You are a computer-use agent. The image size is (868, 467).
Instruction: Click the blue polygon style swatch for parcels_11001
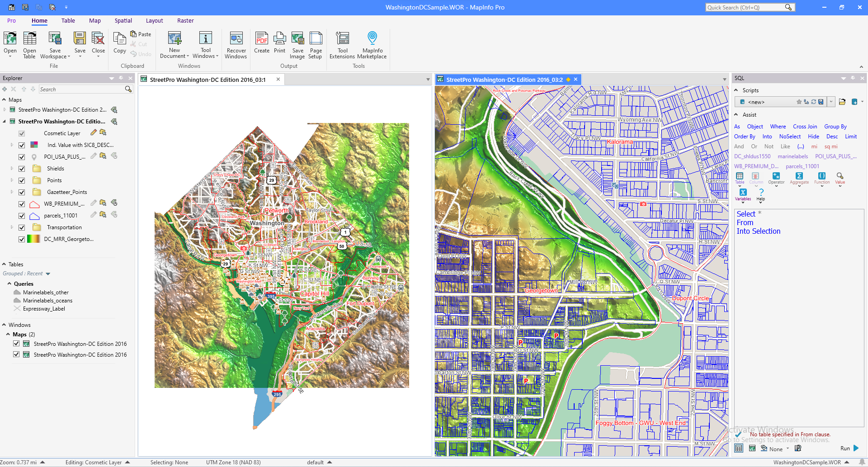tap(34, 216)
